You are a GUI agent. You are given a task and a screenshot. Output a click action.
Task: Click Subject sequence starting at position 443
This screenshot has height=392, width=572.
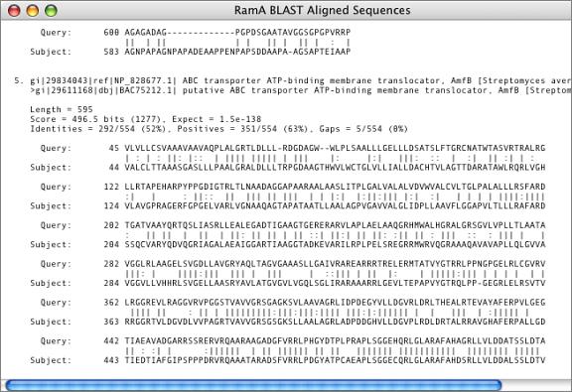(x=335, y=360)
